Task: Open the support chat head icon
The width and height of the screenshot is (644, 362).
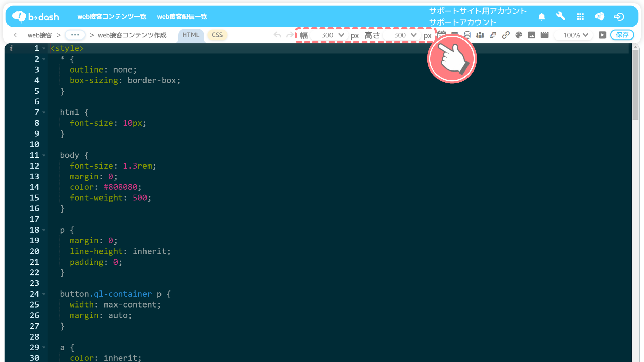Action: [599, 16]
